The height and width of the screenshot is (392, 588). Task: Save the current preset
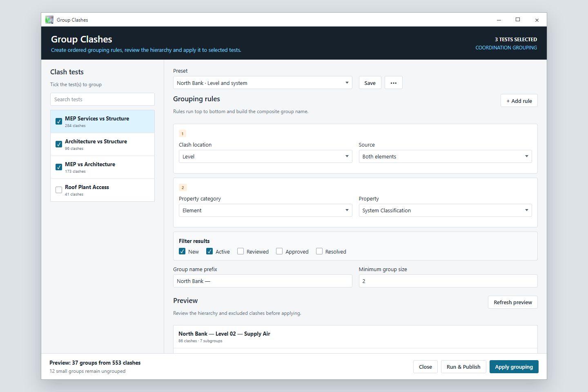[370, 83]
